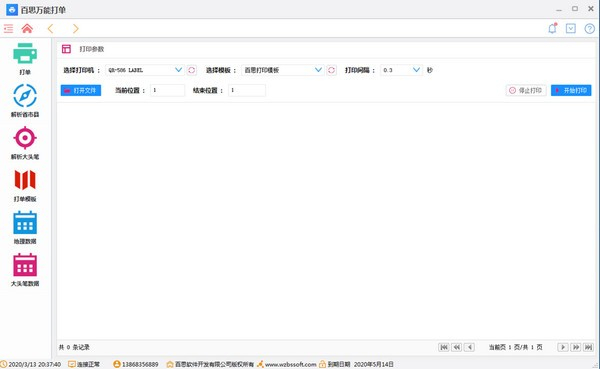This screenshot has width=600, height=369.
Task: Click the 当前页 1 页/共 1 页 text
Action: pyautogui.click(x=515, y=347)
